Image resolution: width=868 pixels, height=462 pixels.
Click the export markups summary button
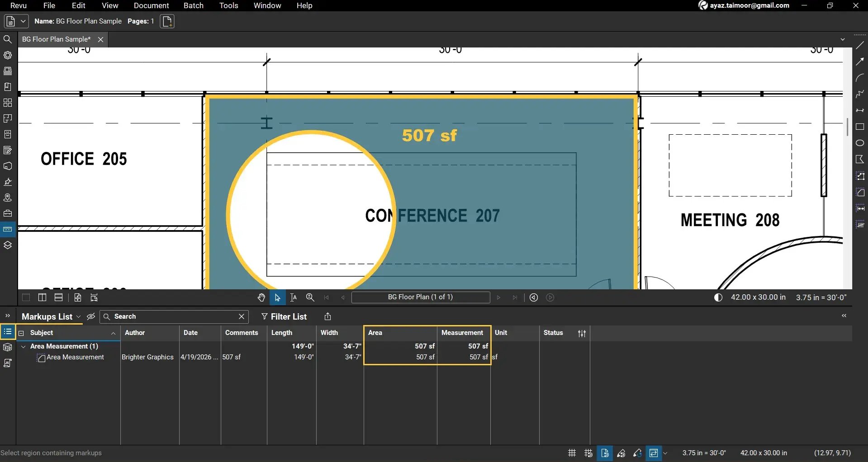328,316
